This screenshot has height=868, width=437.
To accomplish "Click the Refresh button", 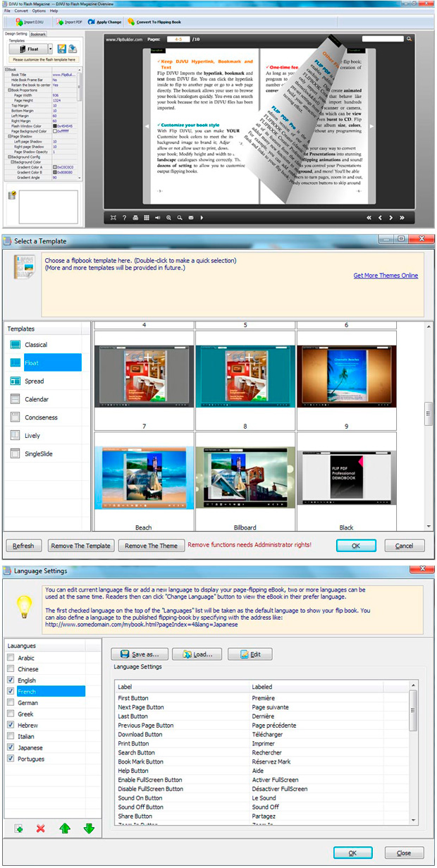I will (23, 546).
